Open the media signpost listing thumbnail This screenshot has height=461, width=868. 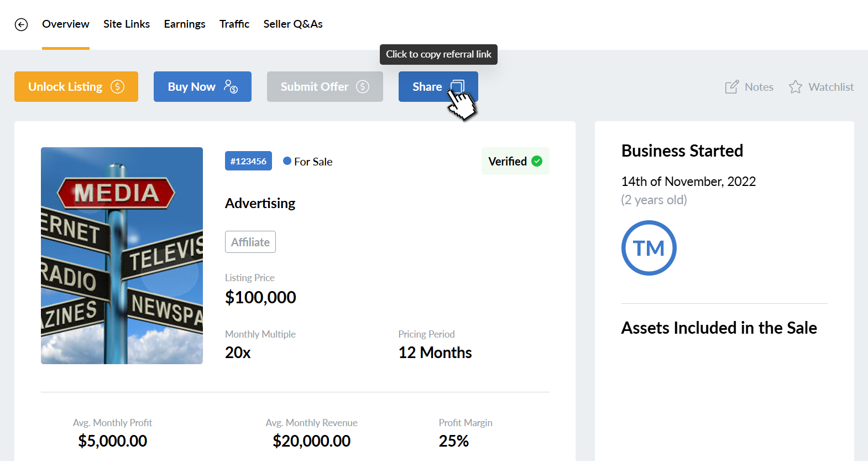(122, 255)
